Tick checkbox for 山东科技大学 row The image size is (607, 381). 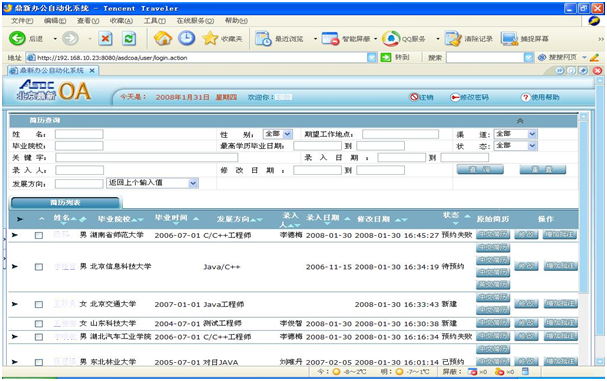pyautogui.click(x=39, y=323)
